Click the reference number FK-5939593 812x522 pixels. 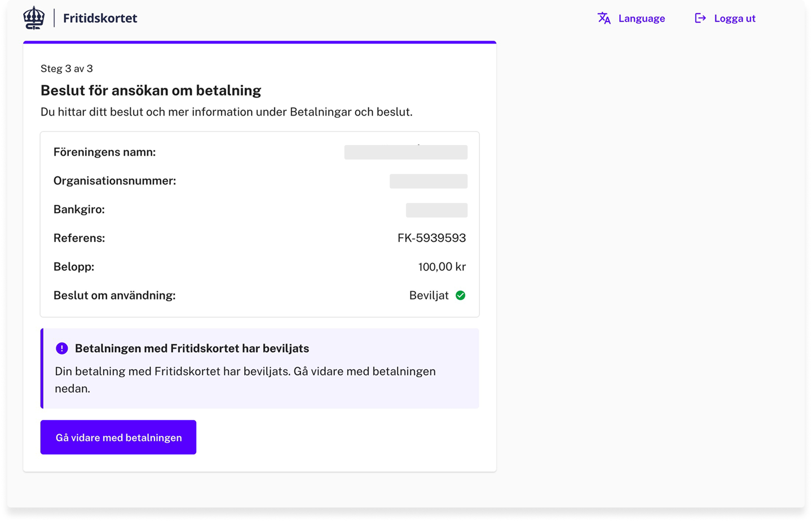pyautogui.click(x=431, y=238)
